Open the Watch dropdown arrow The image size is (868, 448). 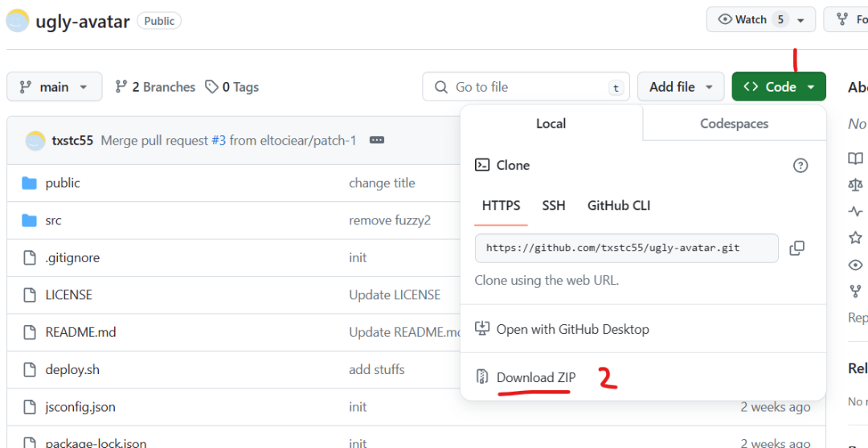[x=800, y=20]
